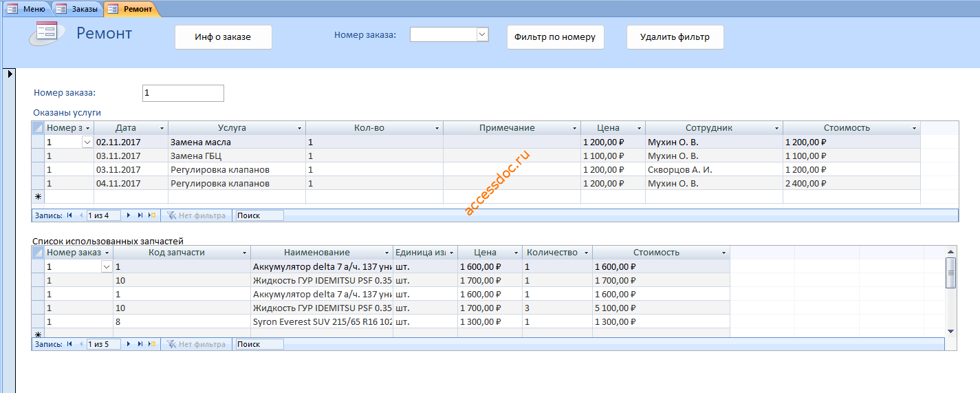Viewport: 980px width, 393px height.
Task: Go to next record in spare parts navigator
Action: 129,344
